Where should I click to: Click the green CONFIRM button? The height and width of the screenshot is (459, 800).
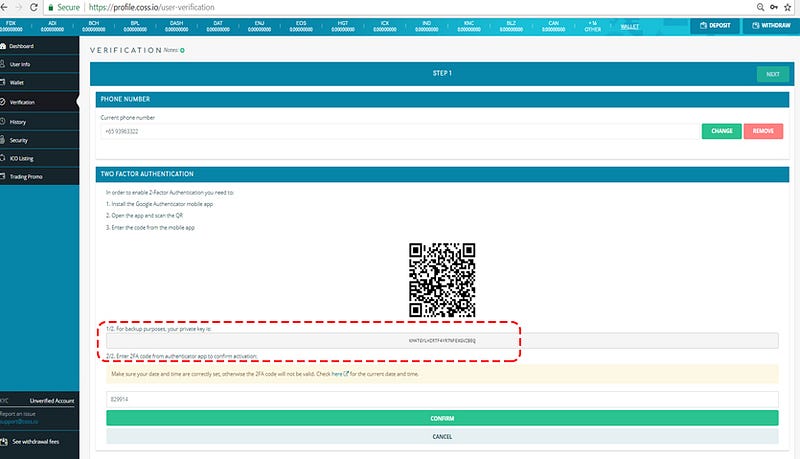[x=442, y=418]
